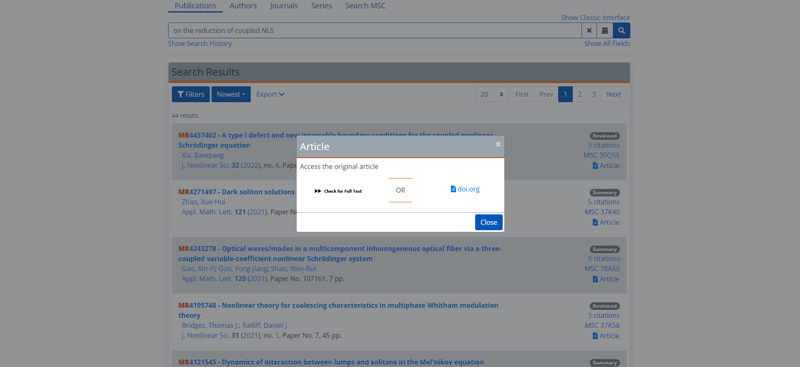Click into the search query field
Viewport: 800px width, 367px height.
(375, 31)
